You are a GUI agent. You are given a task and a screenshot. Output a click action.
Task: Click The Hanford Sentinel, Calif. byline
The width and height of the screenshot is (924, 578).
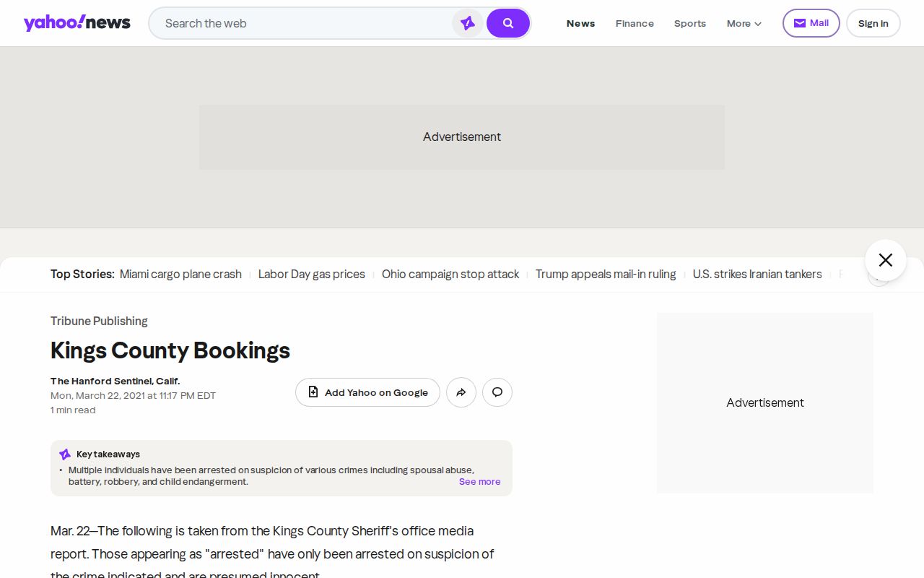[115, 381]
